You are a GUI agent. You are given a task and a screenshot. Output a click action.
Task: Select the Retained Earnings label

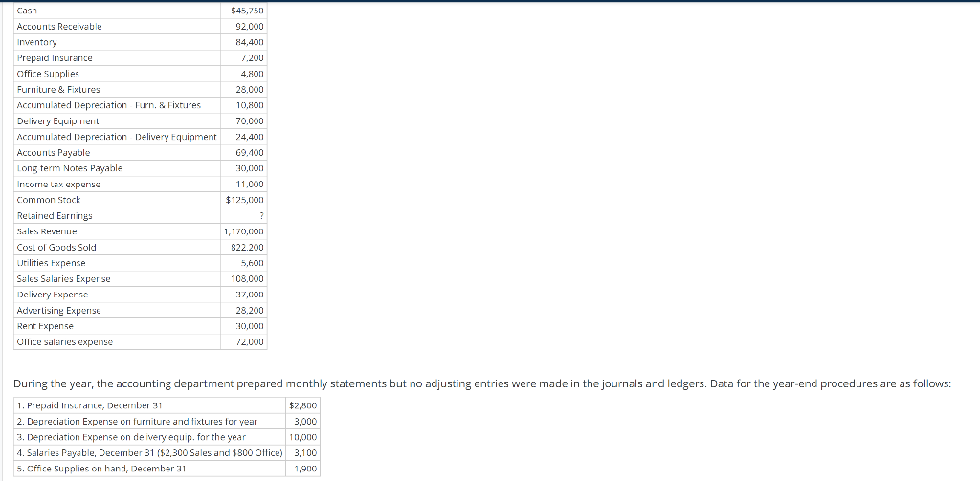[x=55, y=215]
